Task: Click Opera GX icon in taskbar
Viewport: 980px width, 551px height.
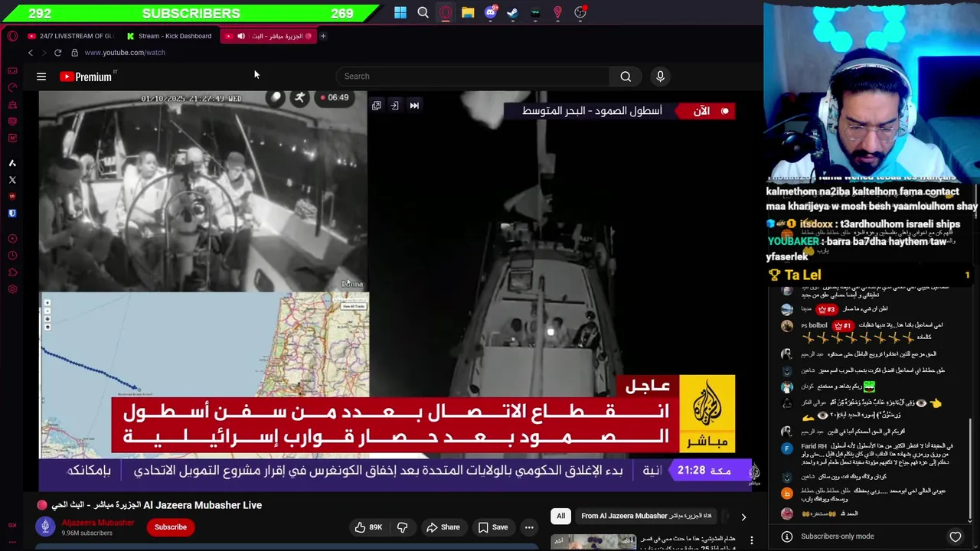Action: pos(446,12)
